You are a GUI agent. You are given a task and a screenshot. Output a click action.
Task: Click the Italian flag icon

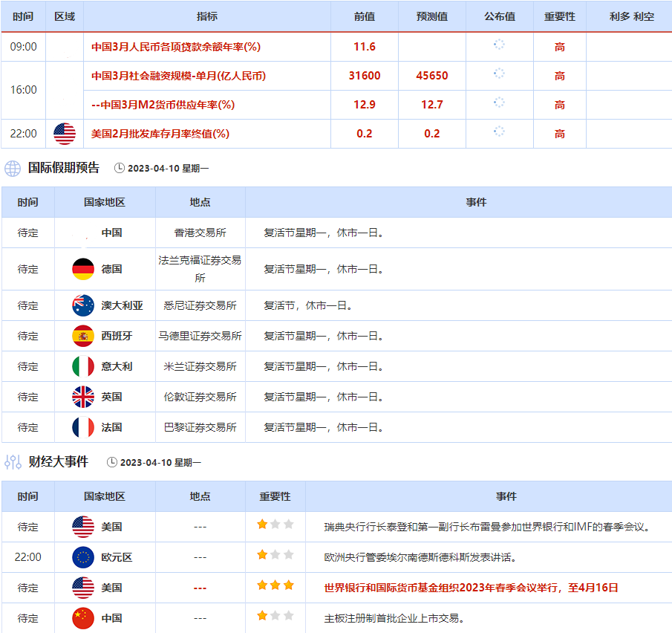83,366
